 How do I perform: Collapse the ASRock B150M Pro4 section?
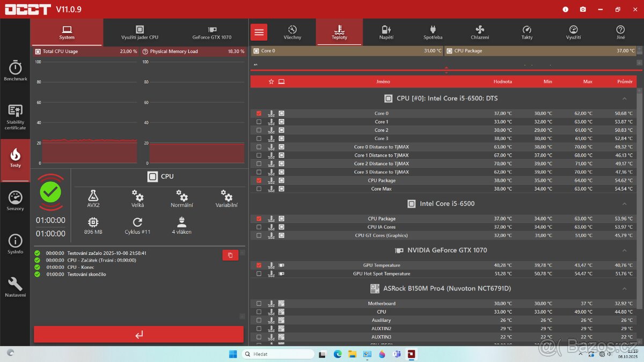click(624, 288)
